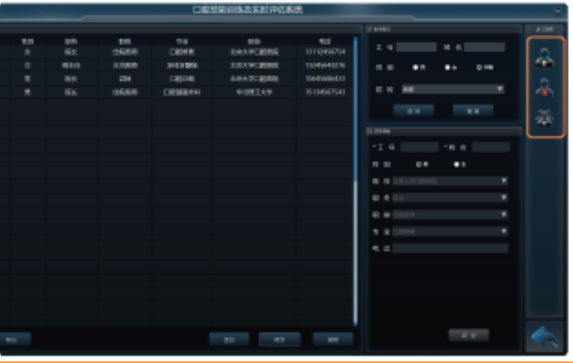Select the all-genders radio in search panel
The image size is (573, 363).
tap(479, 68)
